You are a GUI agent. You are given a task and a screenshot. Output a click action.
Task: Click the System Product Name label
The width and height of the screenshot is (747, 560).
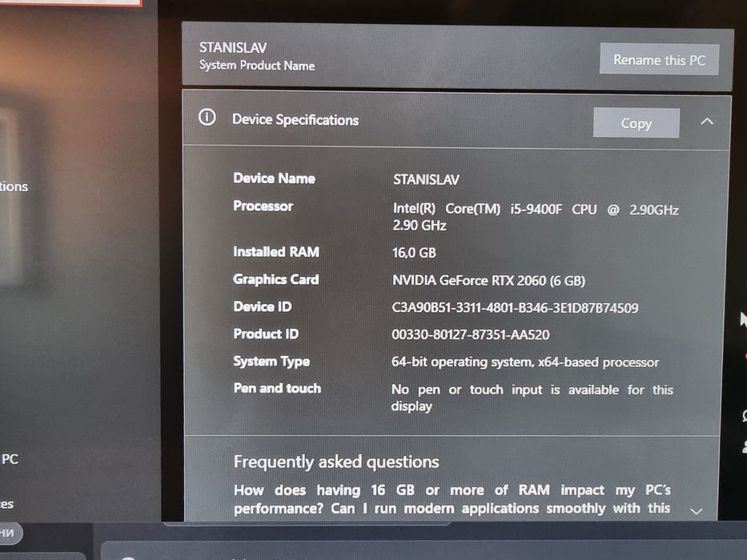(x=257, y=66)
